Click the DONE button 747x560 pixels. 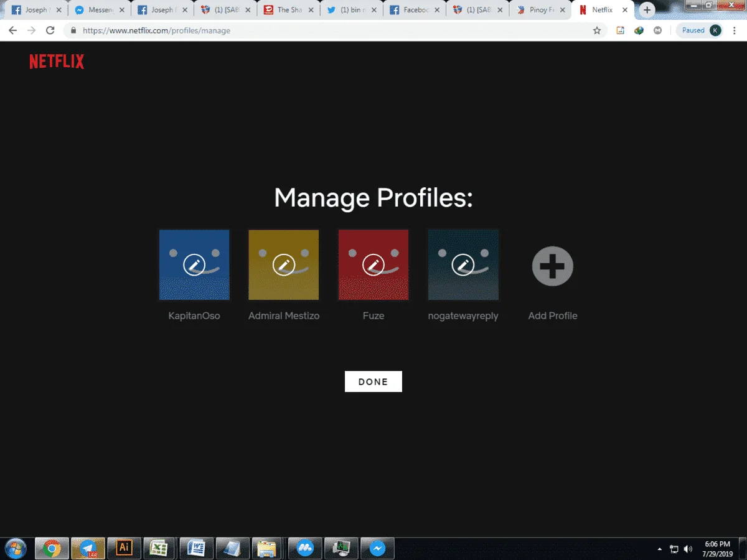click(374, 381)
